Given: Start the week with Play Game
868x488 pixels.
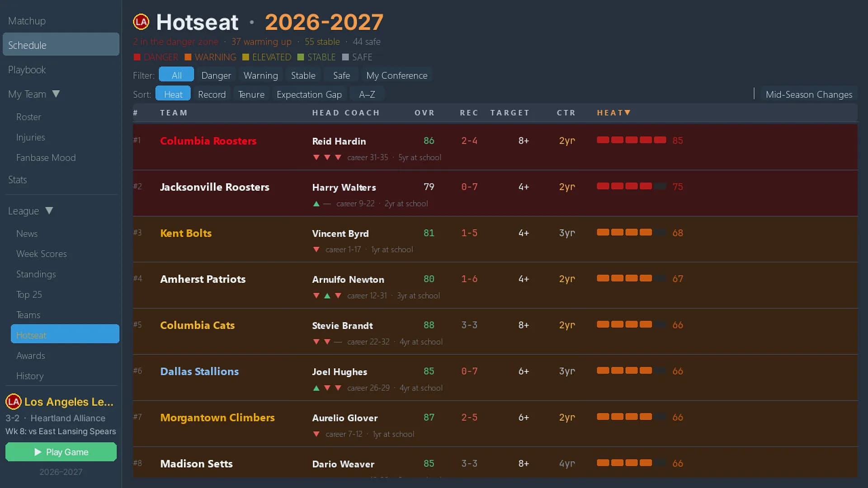Looking at the screenshot, I should click(x=61, y=452).
